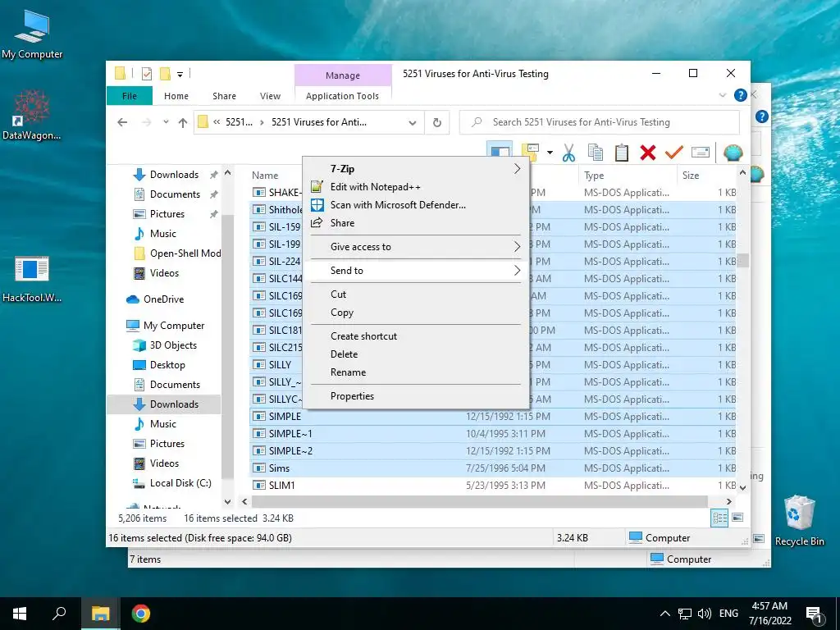Sort by the Type column header
840x630 pixels.
pos(628,176)
